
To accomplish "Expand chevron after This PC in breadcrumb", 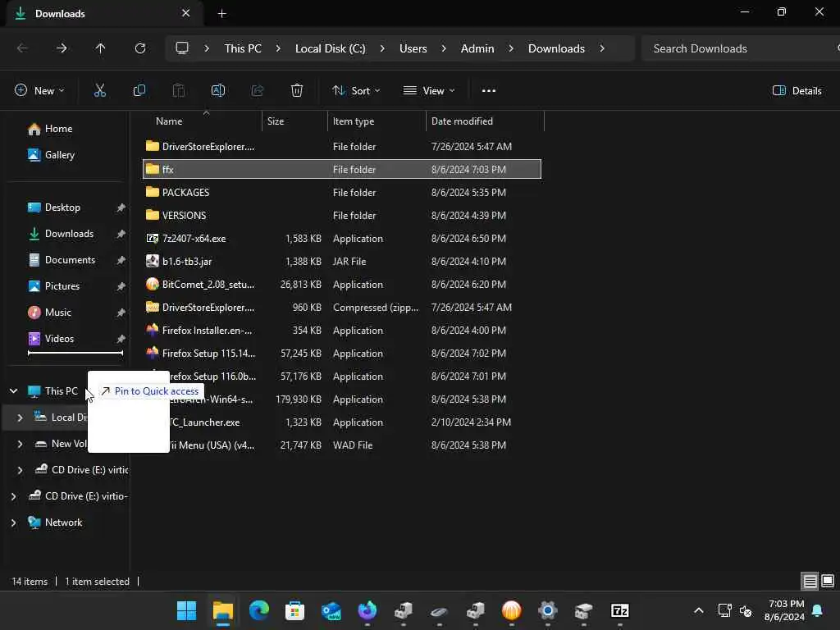I will point(278,48).
